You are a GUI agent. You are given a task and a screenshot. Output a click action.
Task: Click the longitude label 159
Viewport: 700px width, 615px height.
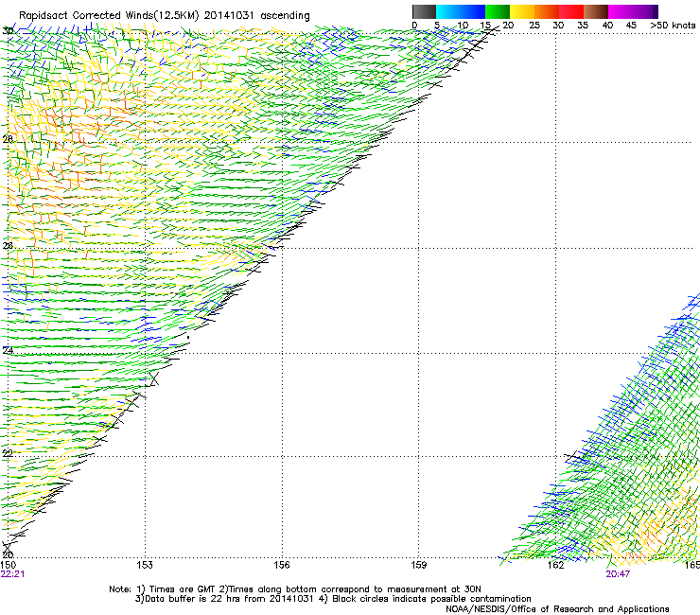[418, 565]
